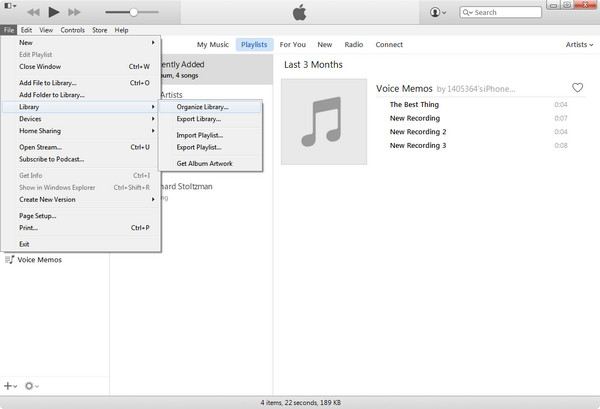Screen dimensions: 600x409
Task: Click the heart icon for Voice Memos
Action: point(577,88)
